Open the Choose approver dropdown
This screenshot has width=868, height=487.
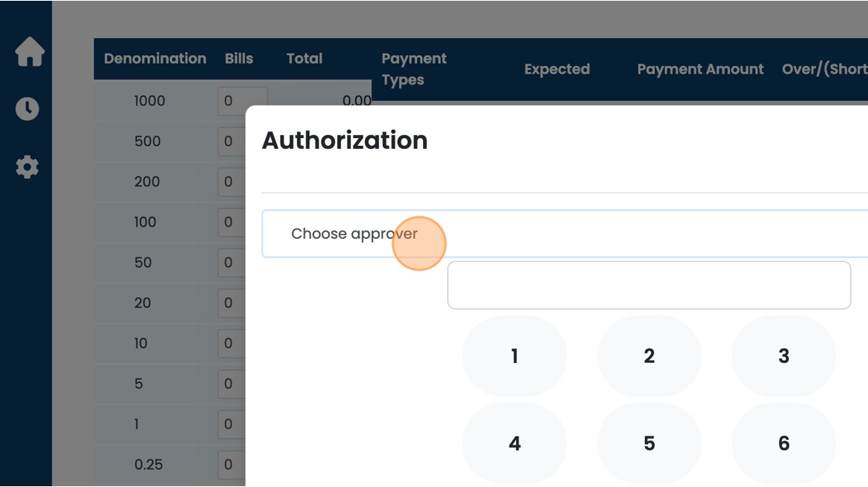click(x=565, y=233)
